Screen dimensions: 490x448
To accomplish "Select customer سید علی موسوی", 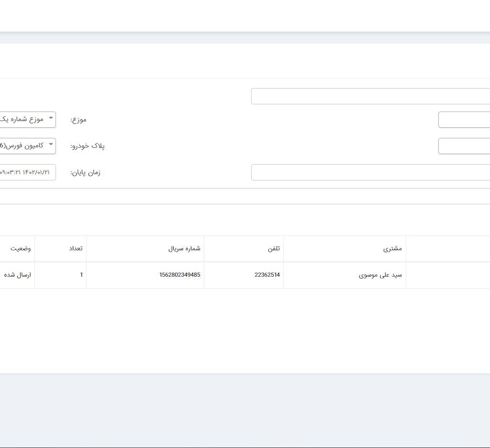I will coord(380,275).
